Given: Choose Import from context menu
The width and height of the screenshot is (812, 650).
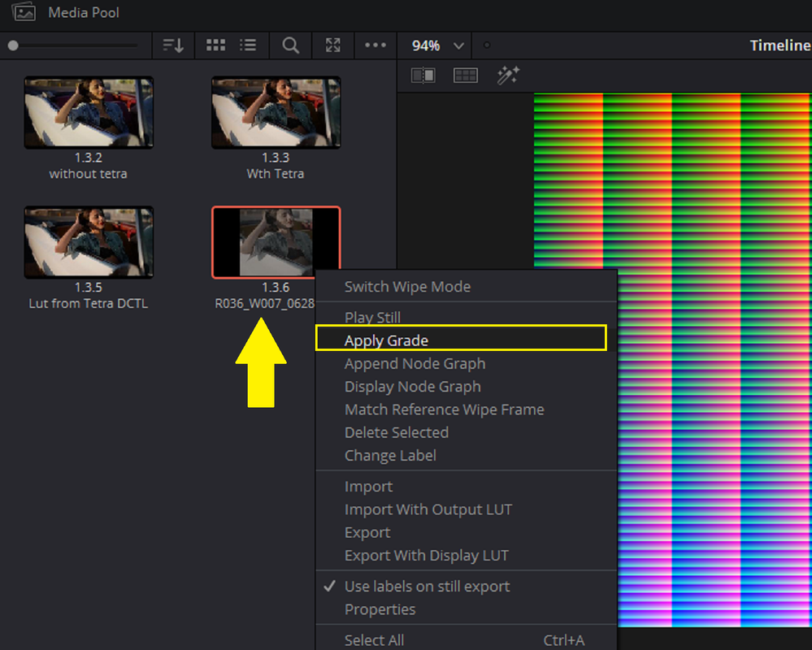Looking at the screenshot, I should tap(466, 487).
